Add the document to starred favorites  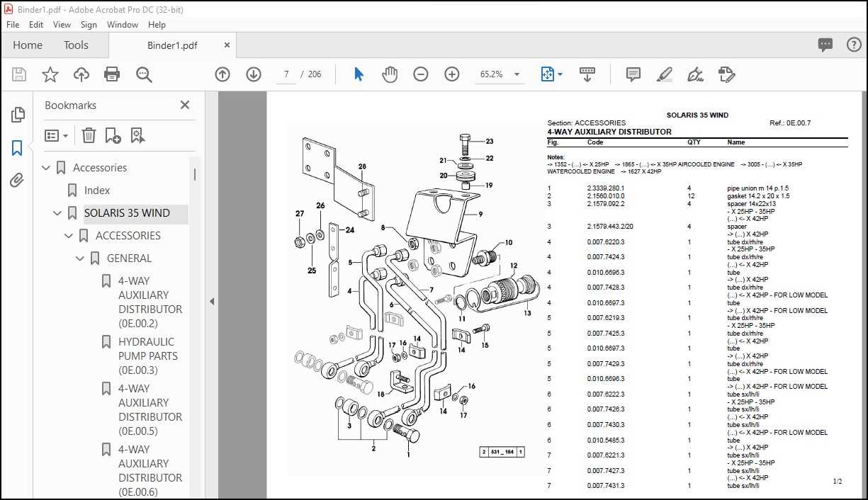(50, 74)
